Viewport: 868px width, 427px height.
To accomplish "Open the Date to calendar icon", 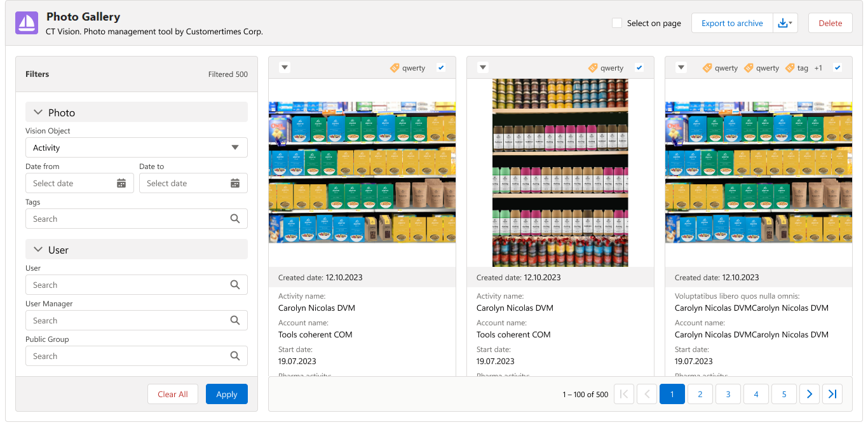I will [235, 183].
